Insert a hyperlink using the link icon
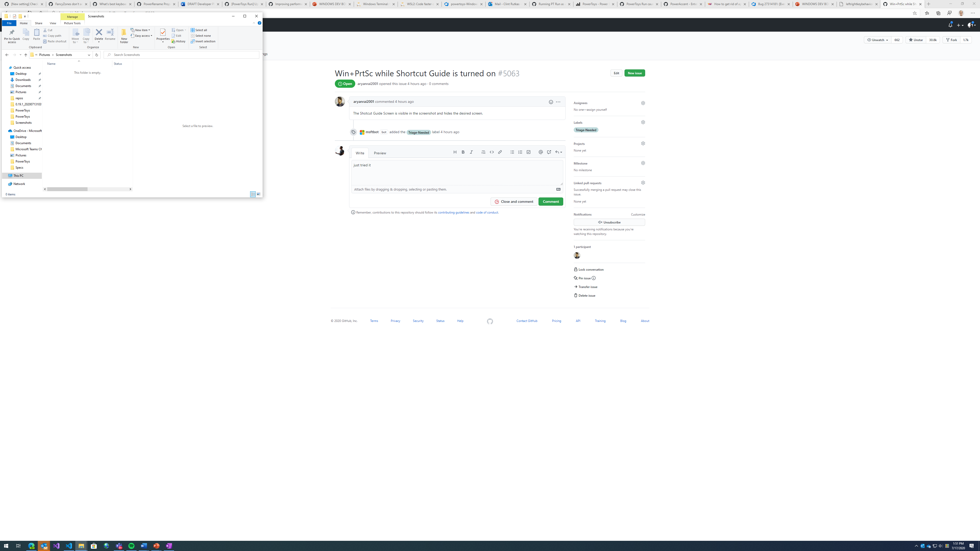The height and width of the screenshot is (551, 980). (x=500, y=152)
